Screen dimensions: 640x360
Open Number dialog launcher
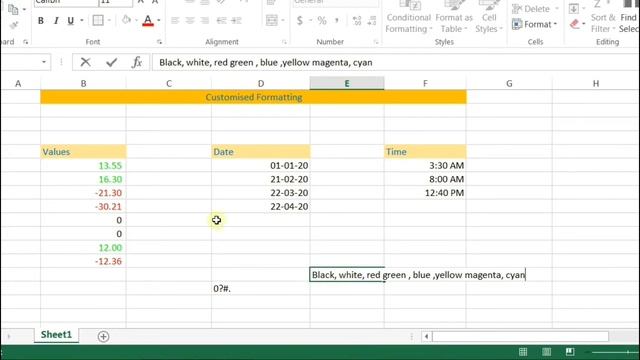coord(376,42)
